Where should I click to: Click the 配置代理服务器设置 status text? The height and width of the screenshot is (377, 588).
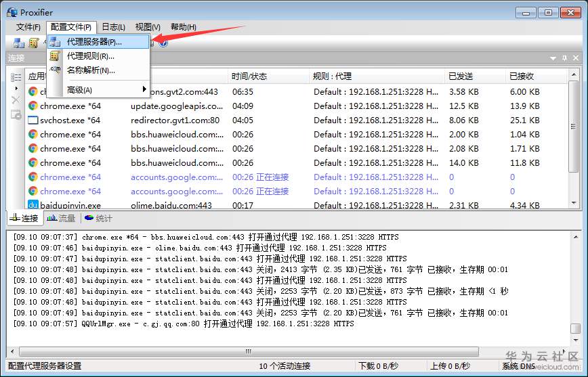pyautogui.click(x=45, y=366)
